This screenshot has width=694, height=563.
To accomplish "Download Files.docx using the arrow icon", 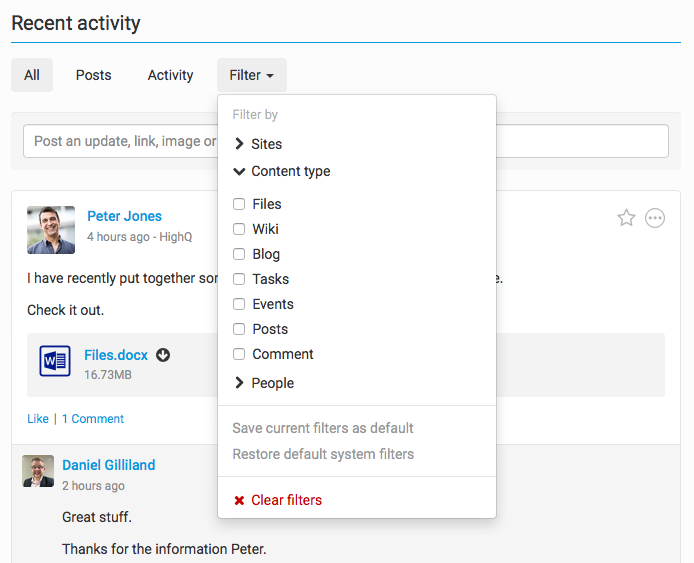I will coord(163,355).
